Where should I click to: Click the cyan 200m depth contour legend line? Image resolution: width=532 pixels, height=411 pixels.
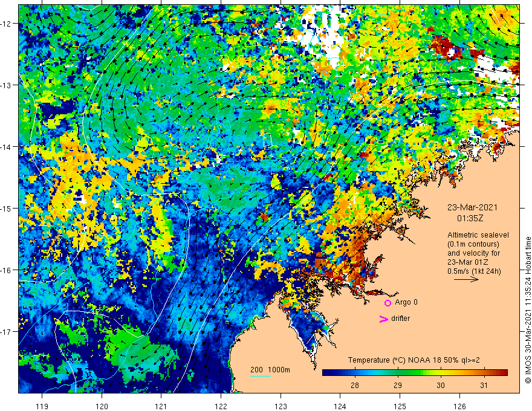coord(261,376)
